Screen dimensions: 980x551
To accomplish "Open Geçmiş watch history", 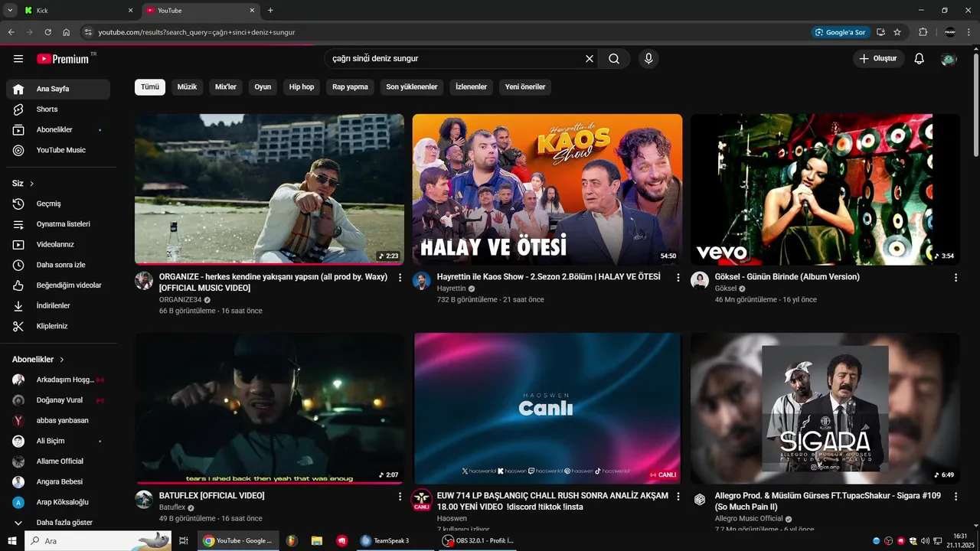I will (58, 204).
